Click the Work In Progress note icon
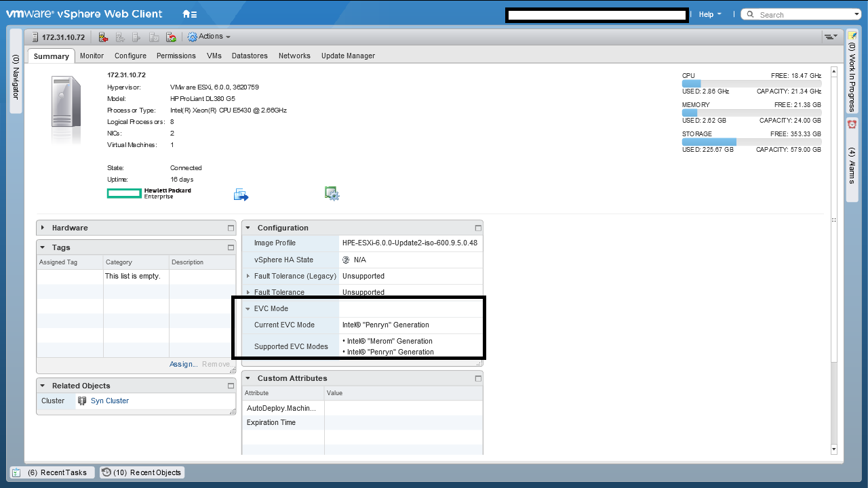 coord(852,36)
